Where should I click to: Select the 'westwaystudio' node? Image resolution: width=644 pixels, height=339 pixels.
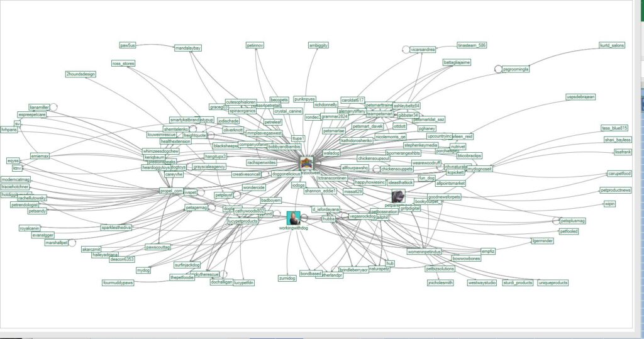pos(482,282)
